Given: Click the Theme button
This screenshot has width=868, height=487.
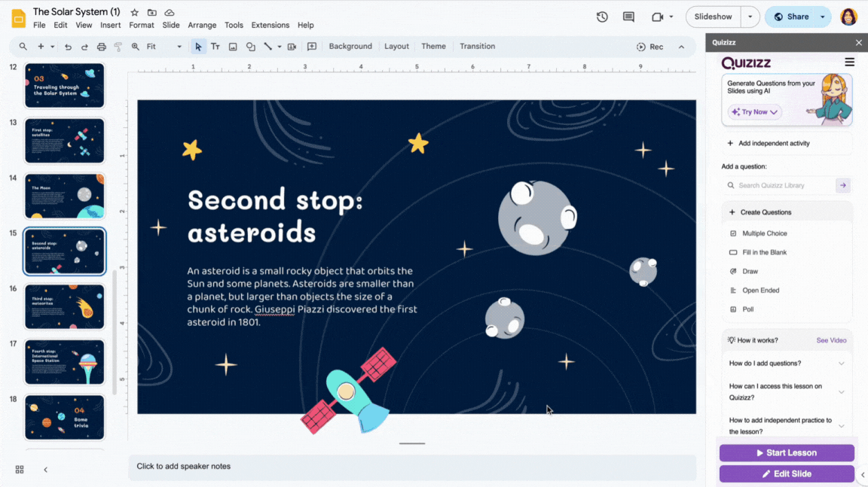Looking at the screenshot, I should [433, 47].
